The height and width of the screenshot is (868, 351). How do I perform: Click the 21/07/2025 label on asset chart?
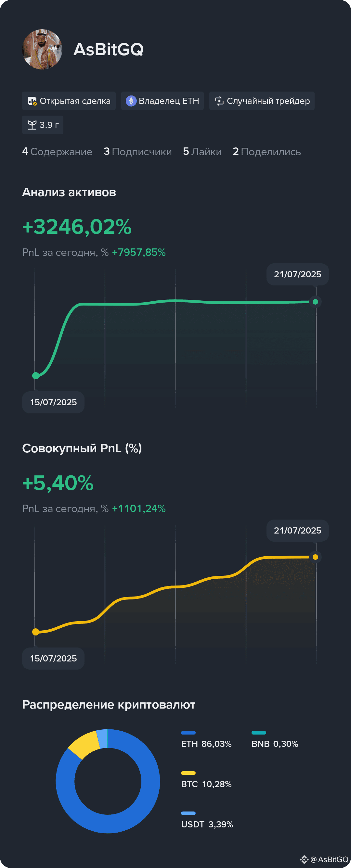point(297,274)
